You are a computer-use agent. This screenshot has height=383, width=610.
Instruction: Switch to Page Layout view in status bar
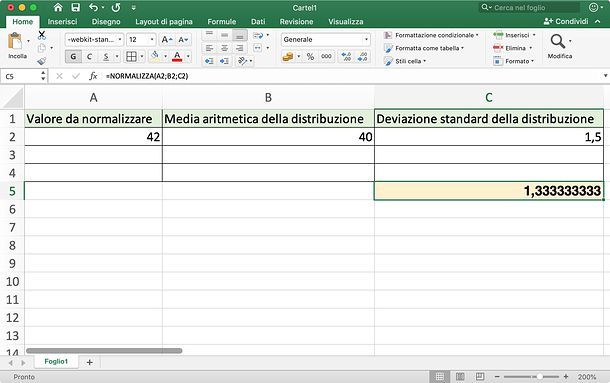tap(460, 376)
